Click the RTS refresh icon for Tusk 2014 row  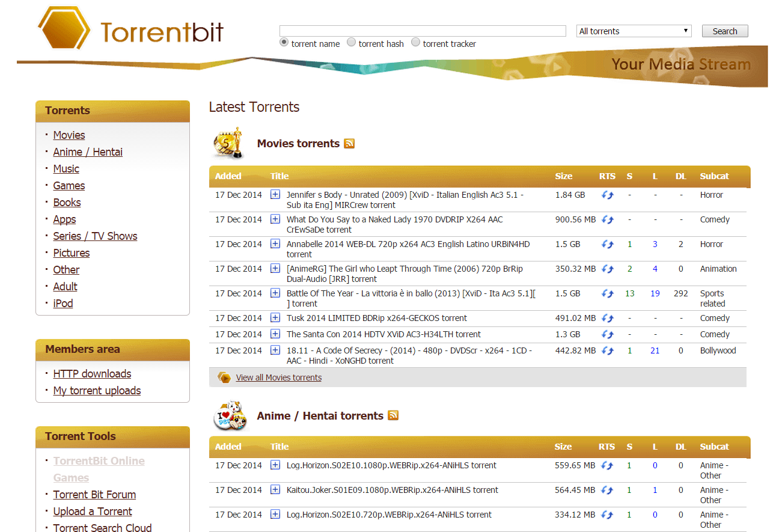[x=608, y=319]
